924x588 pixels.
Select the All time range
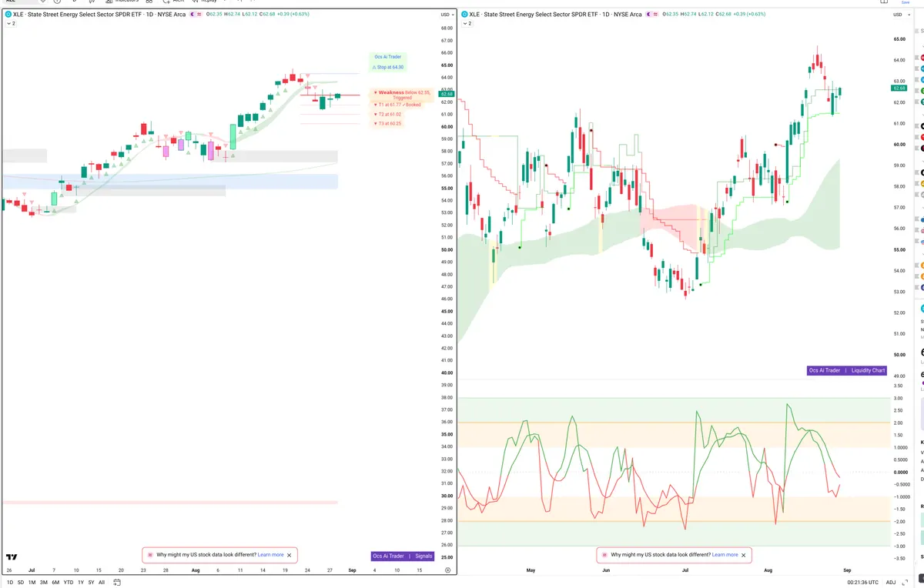point(102,583)
